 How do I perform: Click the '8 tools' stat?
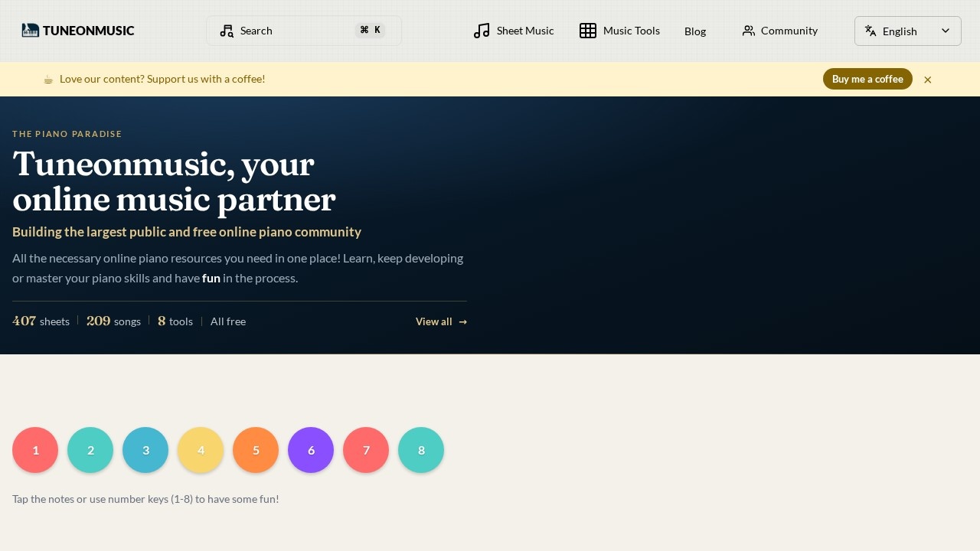click(175, 321)
